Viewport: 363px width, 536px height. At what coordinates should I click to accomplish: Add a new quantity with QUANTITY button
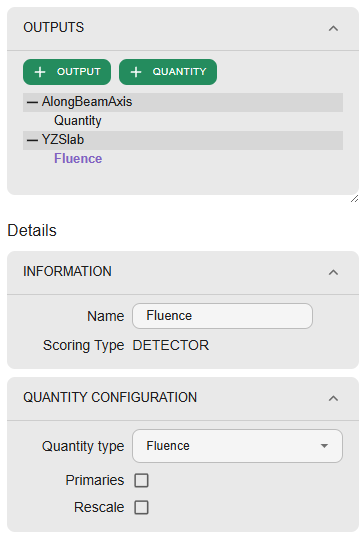(168, 72)
